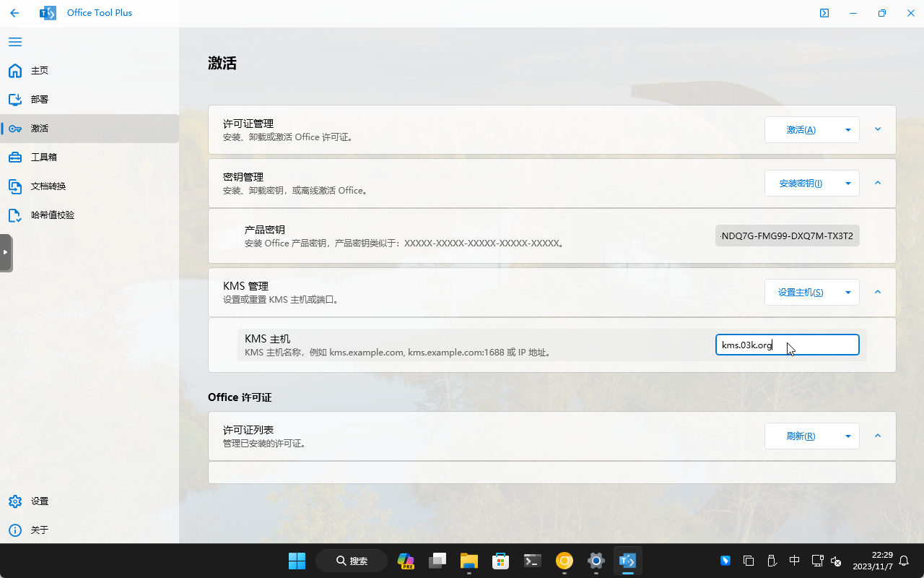The image size is (924, 578).
Task: Collapse the KMS 管理 section chevron
Action: (x=878, y=292)
